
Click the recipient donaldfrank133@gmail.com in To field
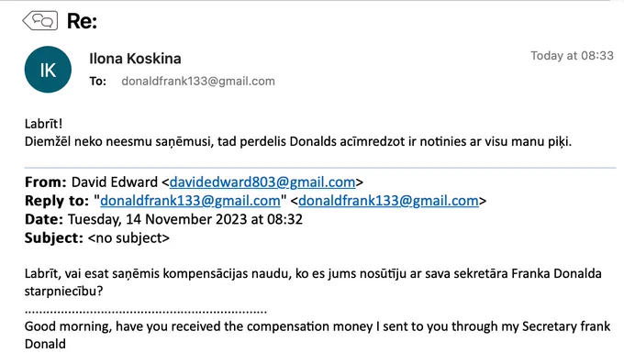point(198,82)
